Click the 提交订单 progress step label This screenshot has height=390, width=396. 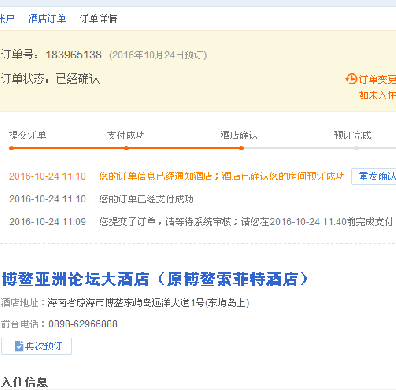(28, 135)
